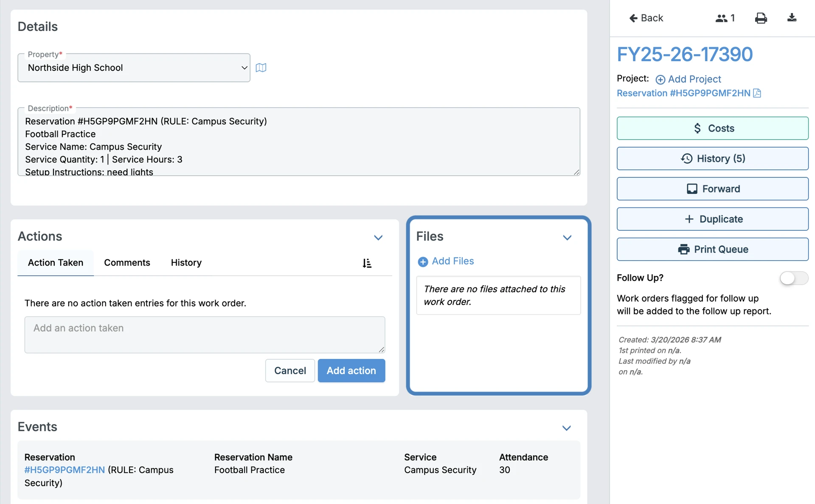Click Add Files link
This screenshot has width=815, height=504.
(452, 261)
